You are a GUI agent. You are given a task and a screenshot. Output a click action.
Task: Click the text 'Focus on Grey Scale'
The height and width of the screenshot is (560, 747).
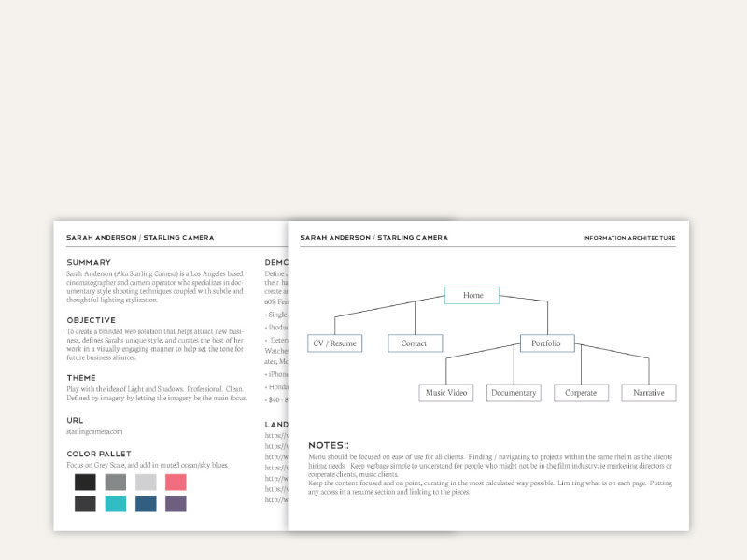click(x=96, y=465)
